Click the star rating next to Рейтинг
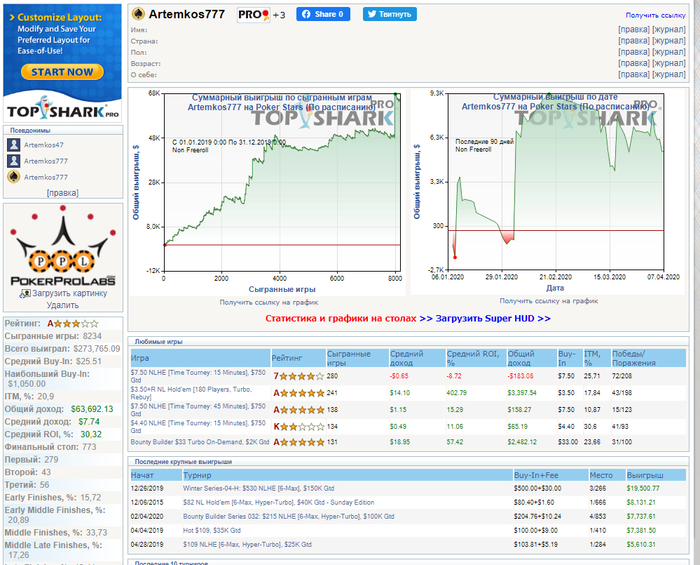 (x=76, y=324)
